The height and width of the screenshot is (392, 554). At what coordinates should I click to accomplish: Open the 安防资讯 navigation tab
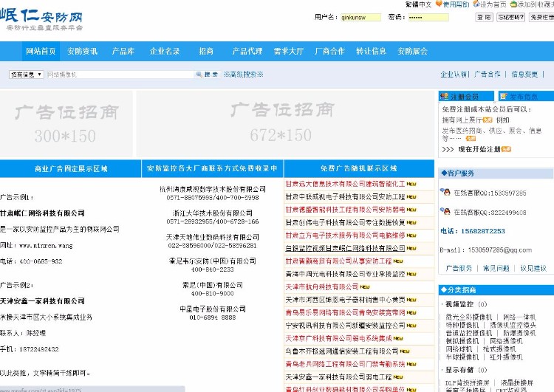[82, 52]
